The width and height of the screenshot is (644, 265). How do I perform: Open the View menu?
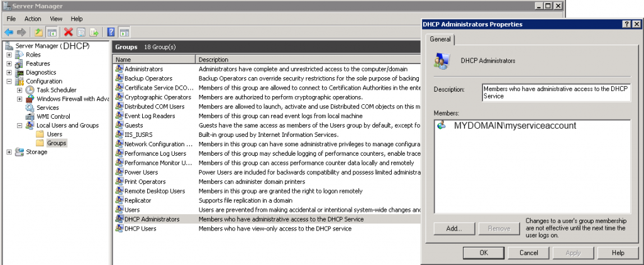click(56, 19)
